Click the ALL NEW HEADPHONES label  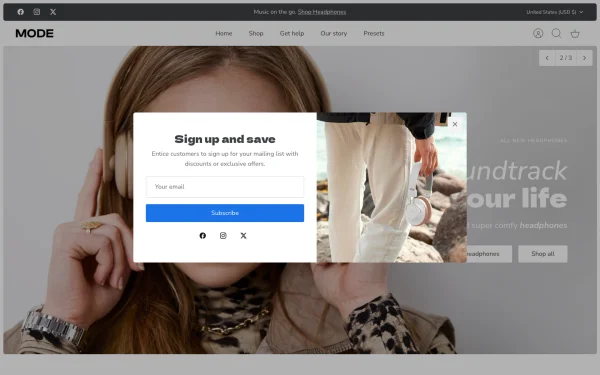533,140
